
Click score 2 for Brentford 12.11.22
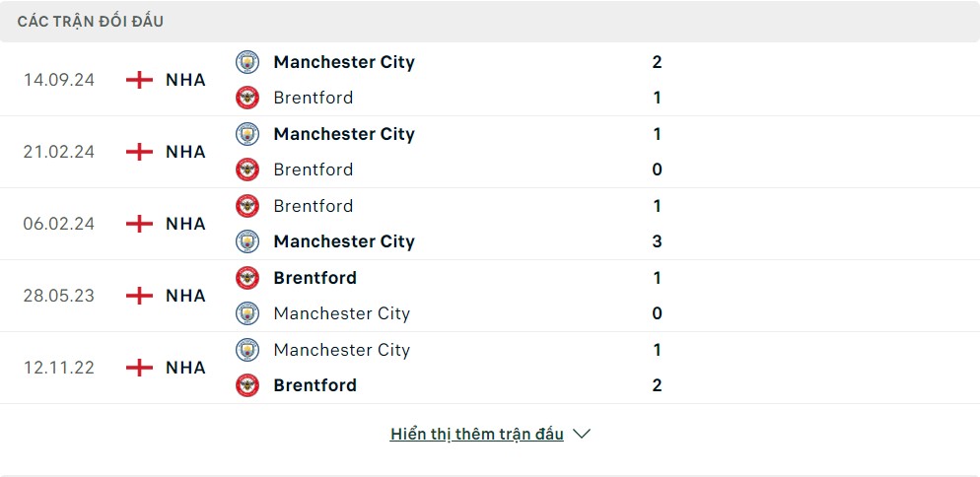[657, 385]
